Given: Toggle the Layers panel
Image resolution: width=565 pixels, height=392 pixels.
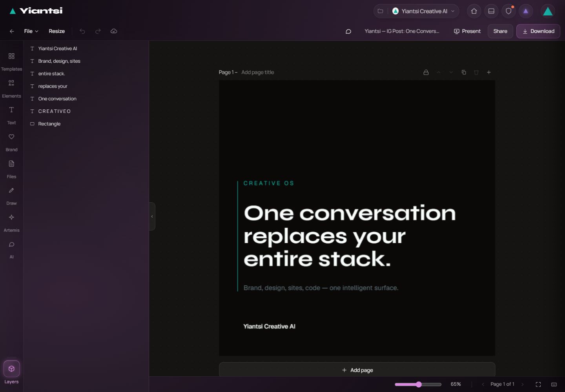Looking at the screenshot, I should pyautogui.click(x=11, y=372).
